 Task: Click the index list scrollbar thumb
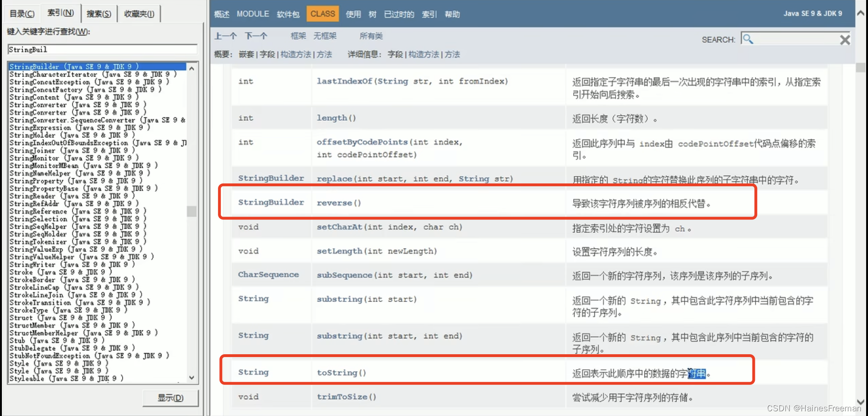(192, 211)
